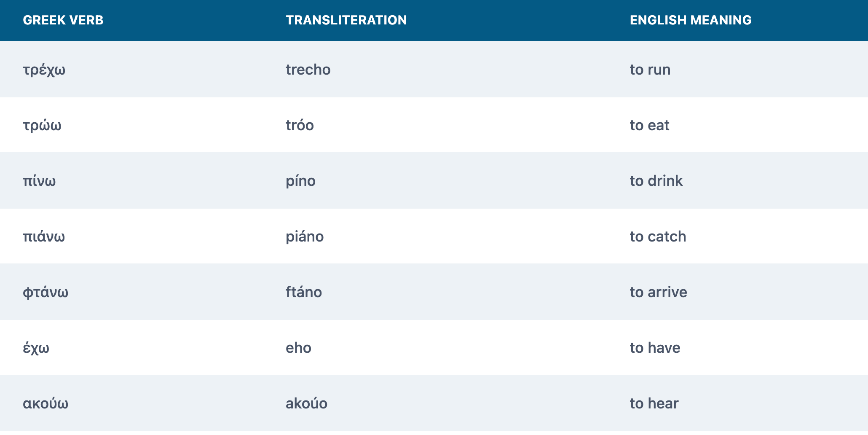Select the Greek word ακούω

(46, 403)
